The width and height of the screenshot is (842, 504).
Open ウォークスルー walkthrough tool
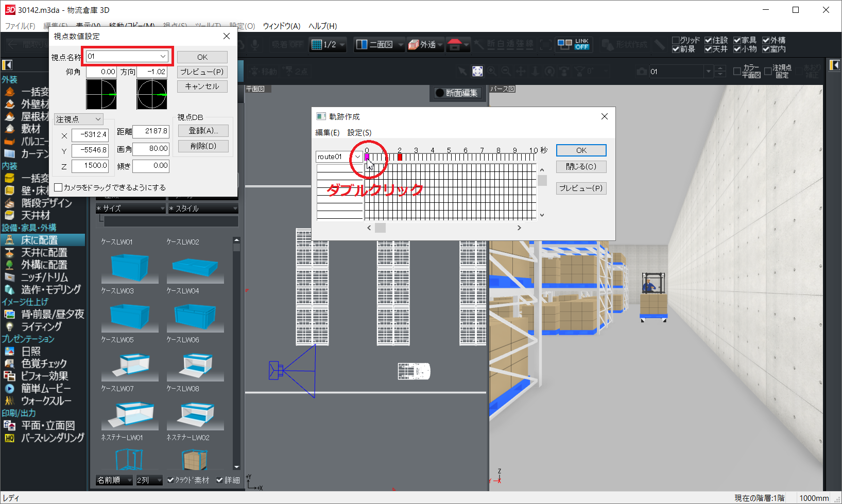(46, 401)
